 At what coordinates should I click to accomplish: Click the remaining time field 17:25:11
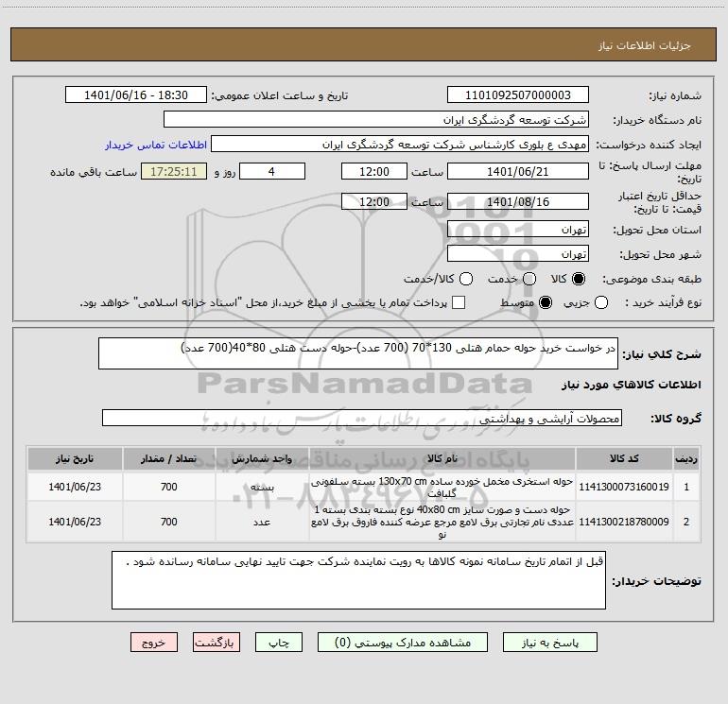(x=174, y=172)
